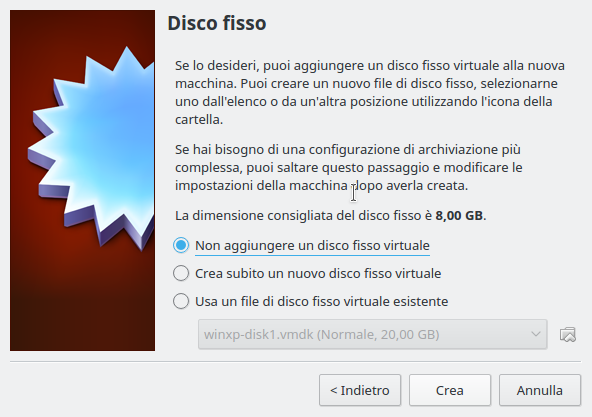
Task: Go back with the "< Indietro" button
Action: (x=360, y=390)
